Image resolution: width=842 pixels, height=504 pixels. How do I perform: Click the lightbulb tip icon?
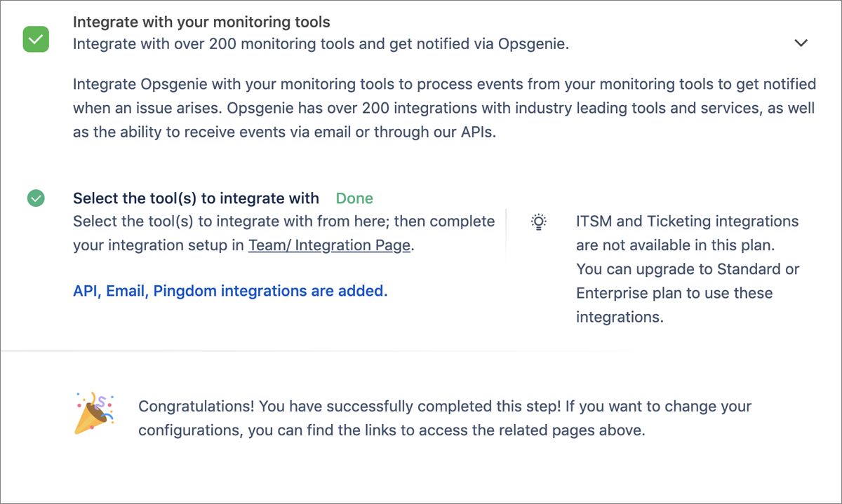click(x=538, y=222)
